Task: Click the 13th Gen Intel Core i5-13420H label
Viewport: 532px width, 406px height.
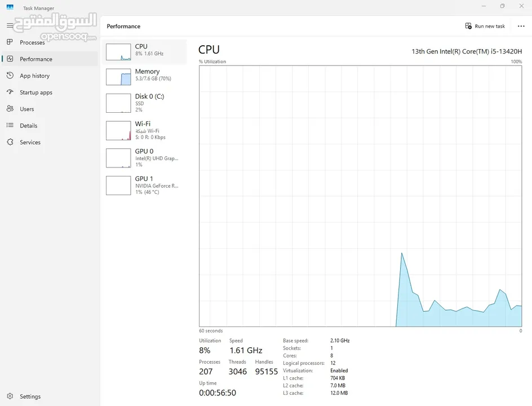Action: pos(467,51)
